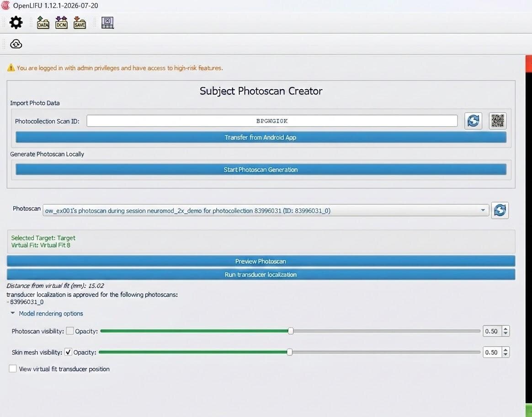Click the QR code icon
The image size is (532, 417).
point(498,121)
